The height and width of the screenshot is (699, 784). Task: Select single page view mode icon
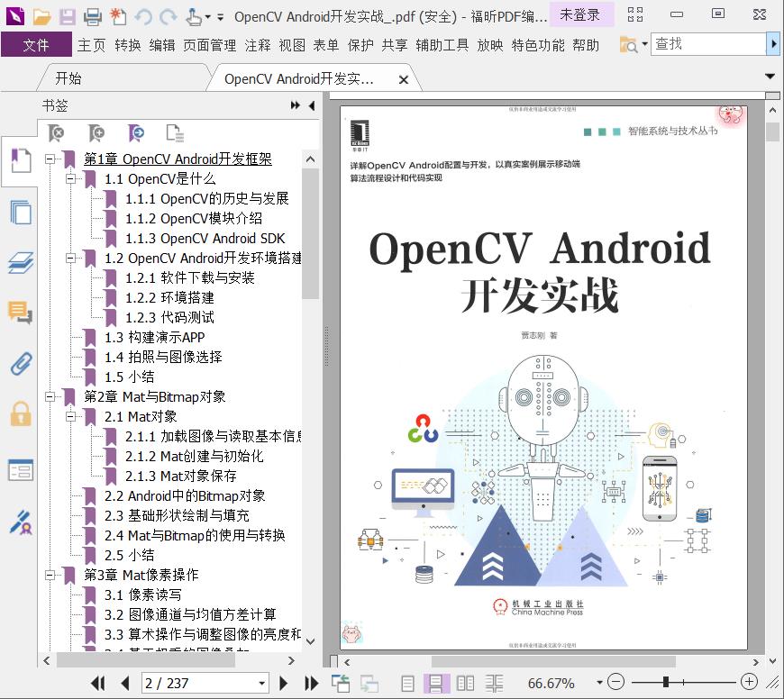(407, 683)
